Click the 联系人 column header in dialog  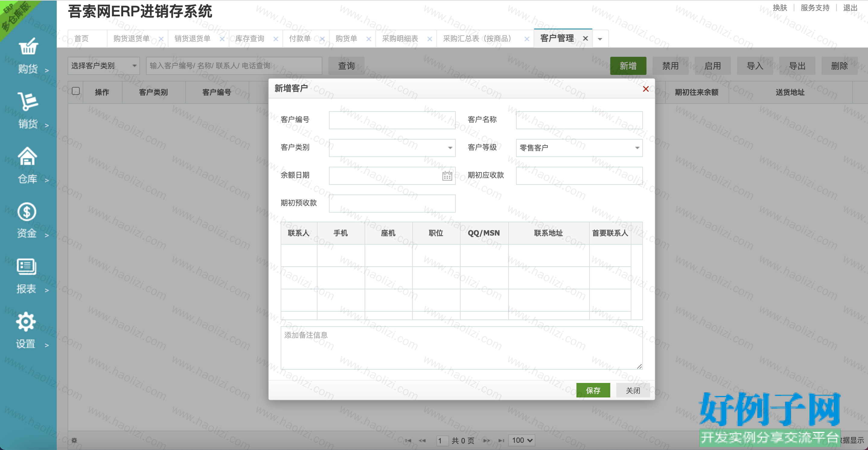point(298,233)
